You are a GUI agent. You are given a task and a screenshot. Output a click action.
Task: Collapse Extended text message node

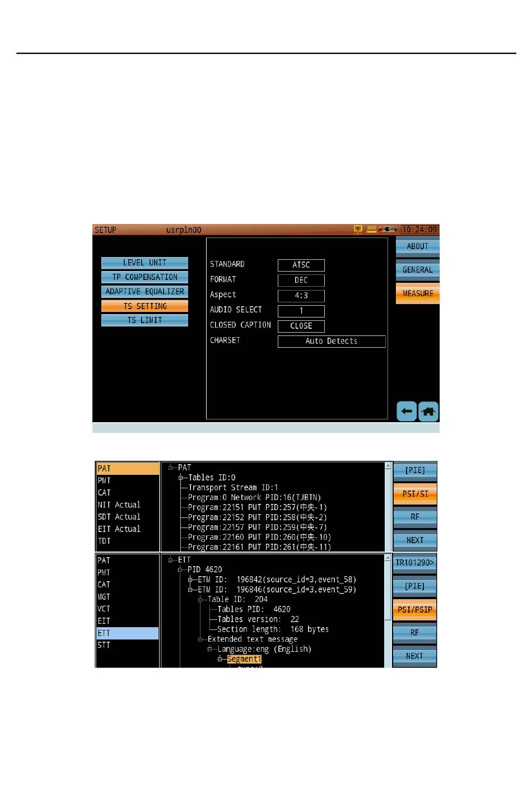point(200,639)
